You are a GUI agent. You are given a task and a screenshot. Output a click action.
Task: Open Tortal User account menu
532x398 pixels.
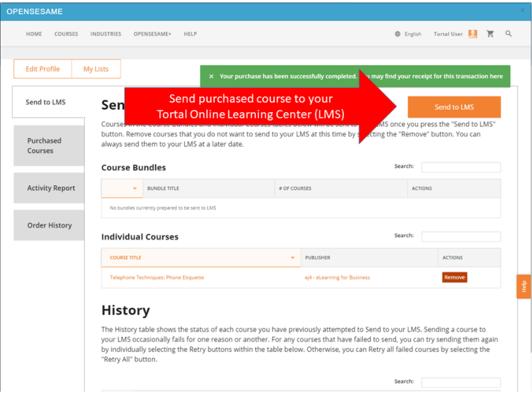pos(448,34)
